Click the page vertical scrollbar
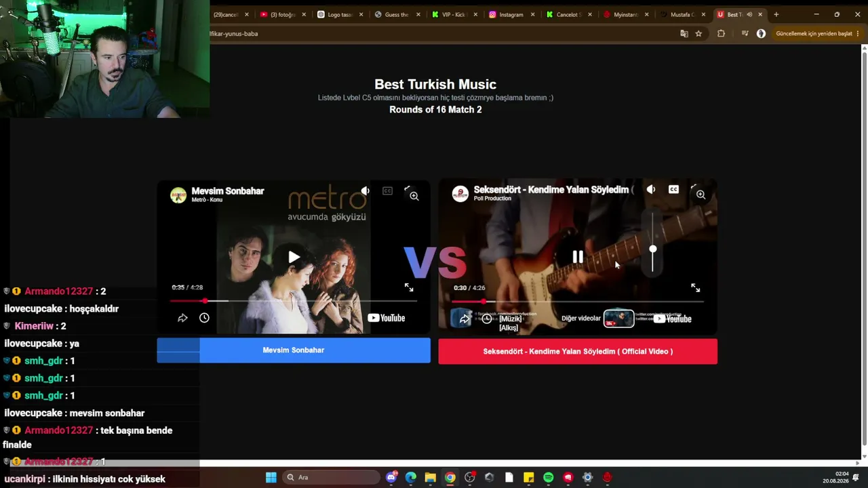 [864, 247]
